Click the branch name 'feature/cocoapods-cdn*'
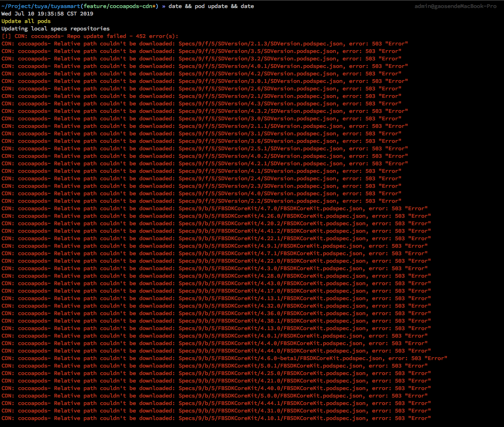 119,6
